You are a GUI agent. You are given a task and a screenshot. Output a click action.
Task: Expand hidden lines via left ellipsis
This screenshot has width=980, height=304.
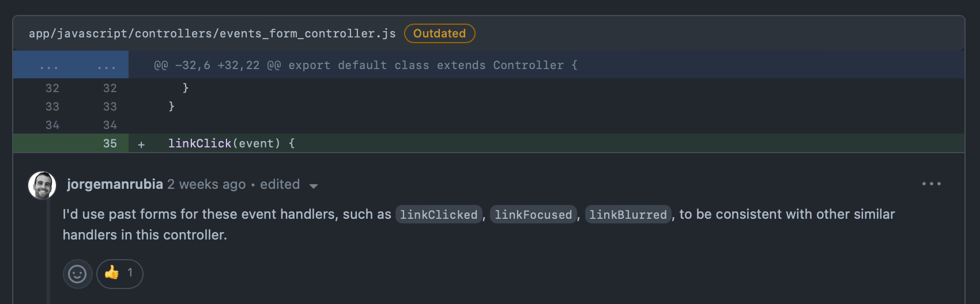click(x=49, y=66)
